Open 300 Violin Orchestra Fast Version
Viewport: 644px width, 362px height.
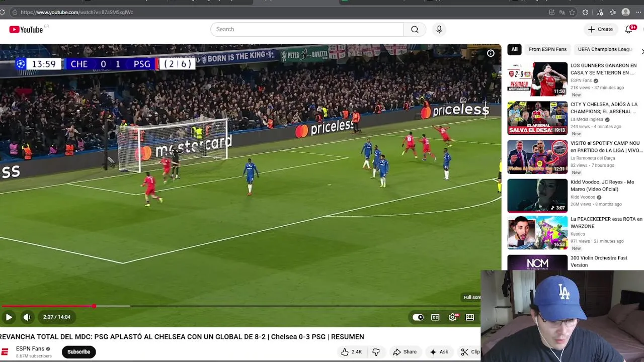tap(599, 261)
